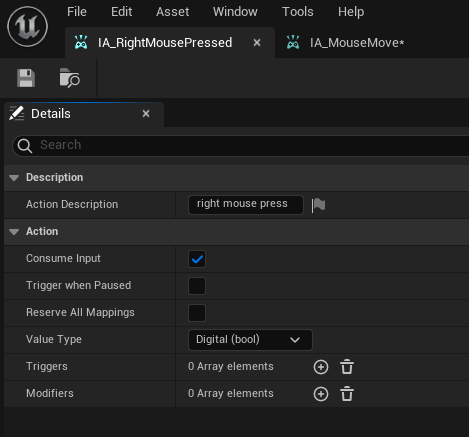Click the localization flag next to Action Description
The height and width of the screenshot is (437, 469).
(x=318, y=205)
